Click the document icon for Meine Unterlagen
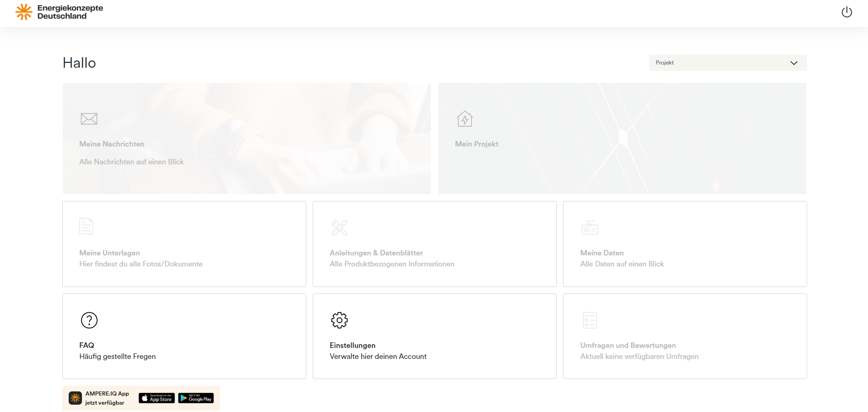 click(x=86, y=226)
